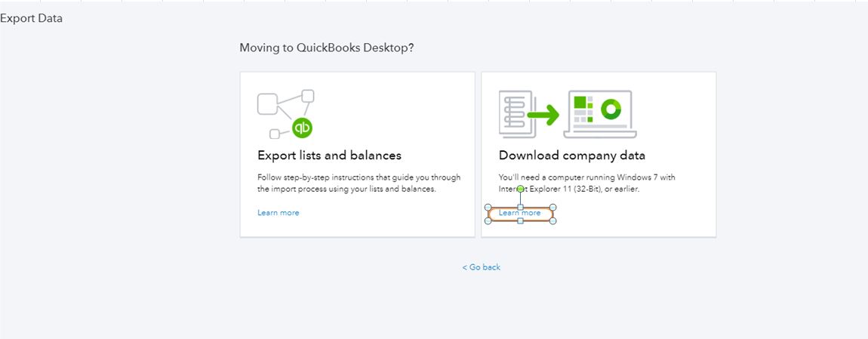Click the large gray node square icon

point(267,103)
